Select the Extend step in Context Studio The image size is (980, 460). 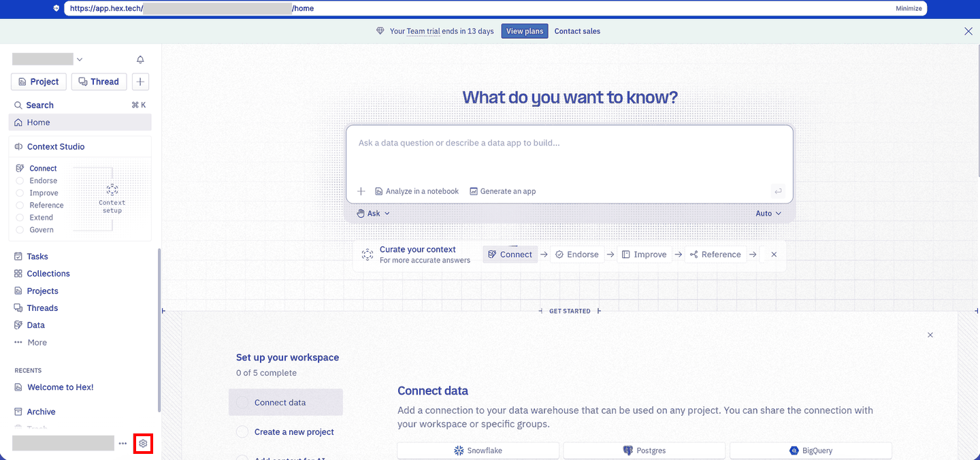pos(42,218)
